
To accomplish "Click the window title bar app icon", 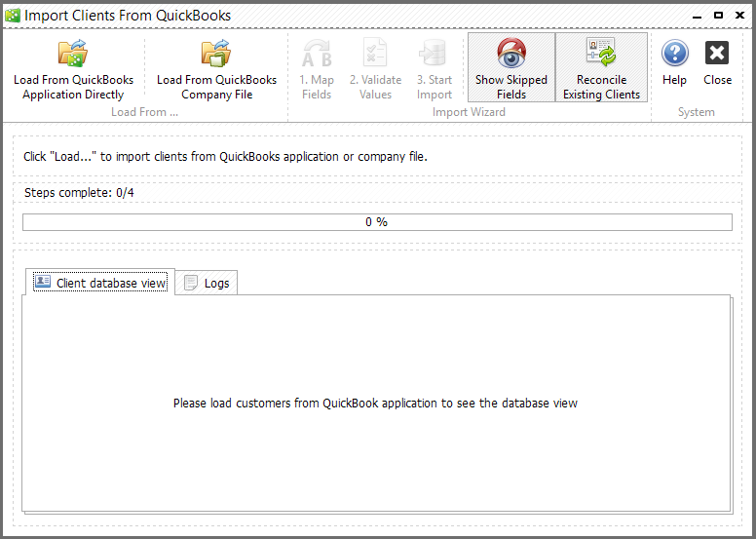I will [x=13, y=16].
